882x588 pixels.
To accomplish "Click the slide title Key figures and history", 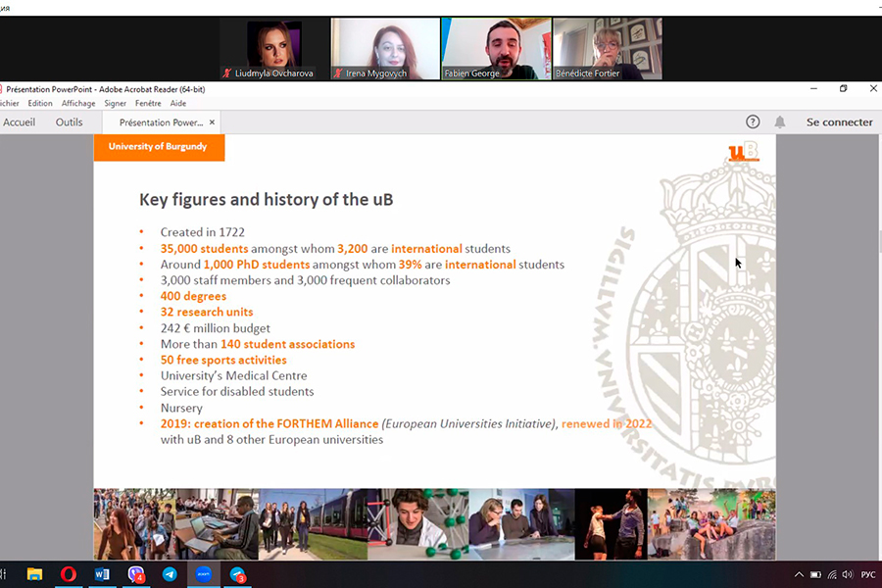I will point(266,200).
